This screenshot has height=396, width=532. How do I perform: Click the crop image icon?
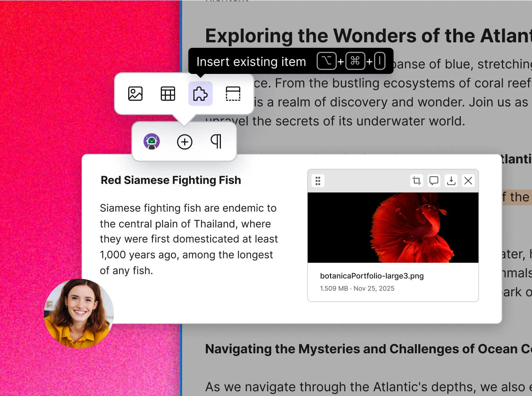coord(416,181)
